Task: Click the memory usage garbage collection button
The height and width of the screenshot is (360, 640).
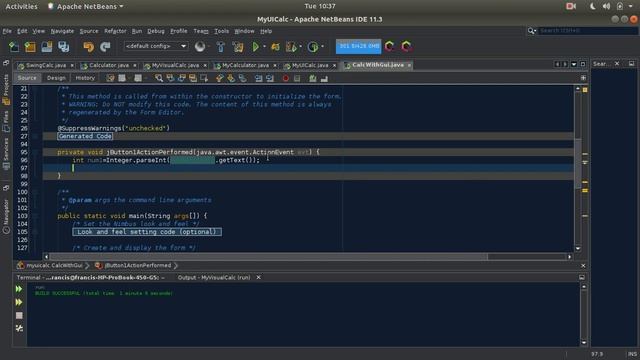Action: (x=358, y=46)
